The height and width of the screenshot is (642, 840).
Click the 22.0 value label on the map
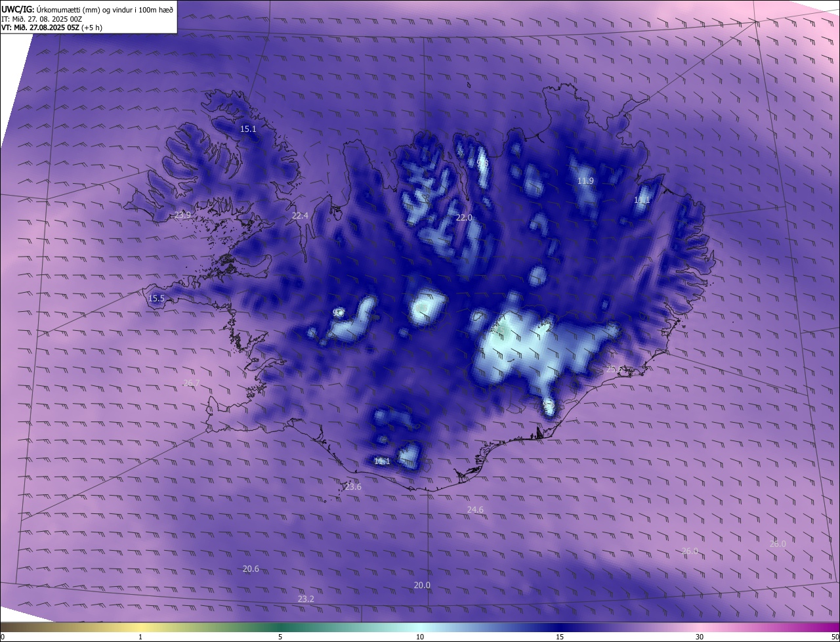coord(464,218)
